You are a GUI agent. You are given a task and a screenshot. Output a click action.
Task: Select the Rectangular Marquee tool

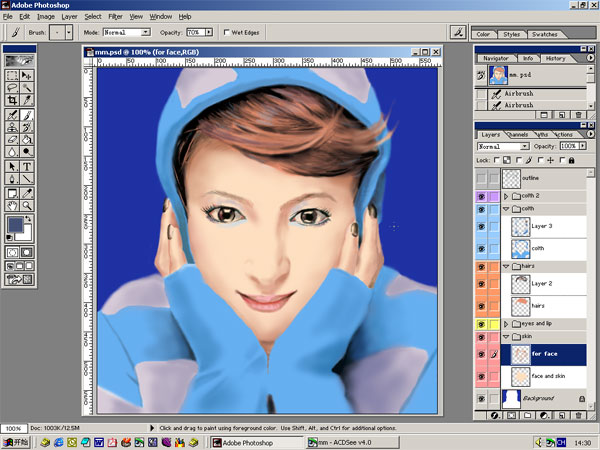pyautogui.click(x=12, y=75)
